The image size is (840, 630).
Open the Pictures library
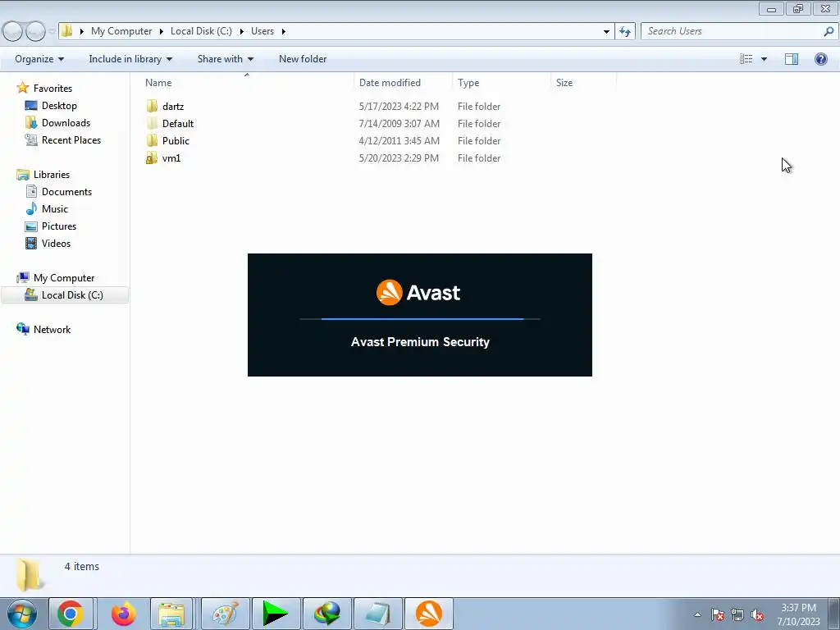click(59, 226)
